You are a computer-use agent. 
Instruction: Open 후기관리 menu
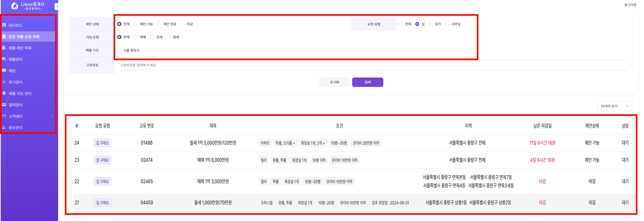pos(15,82)
